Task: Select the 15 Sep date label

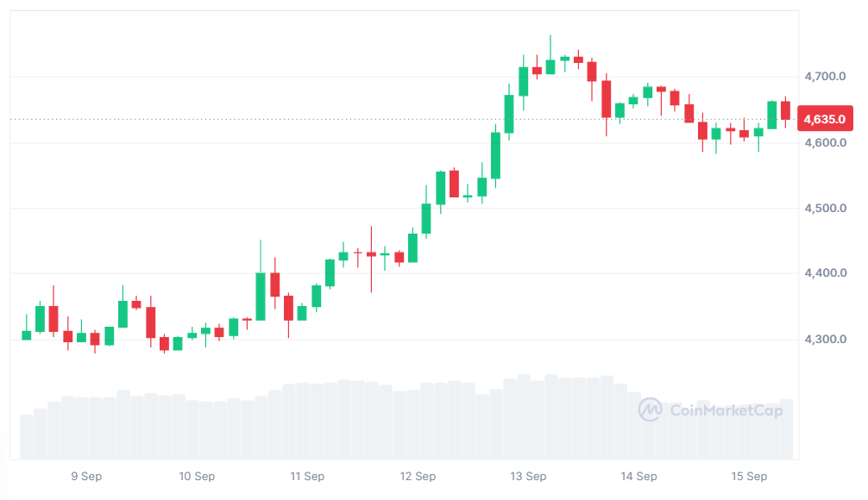Action: 749,476
